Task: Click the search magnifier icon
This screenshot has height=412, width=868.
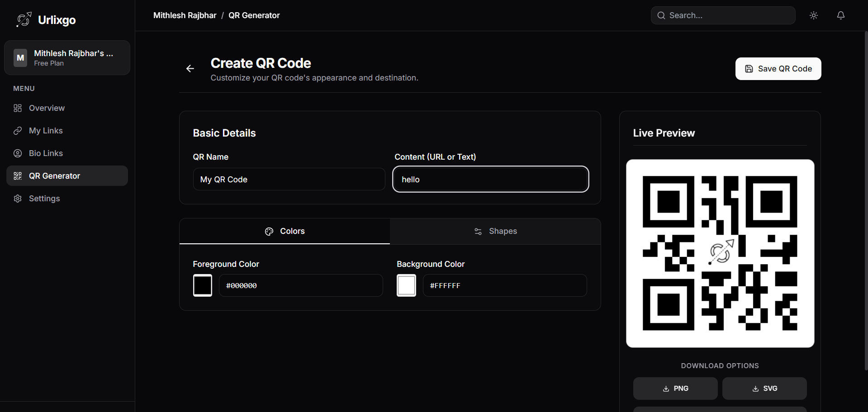Action: [x=661, y=15]
